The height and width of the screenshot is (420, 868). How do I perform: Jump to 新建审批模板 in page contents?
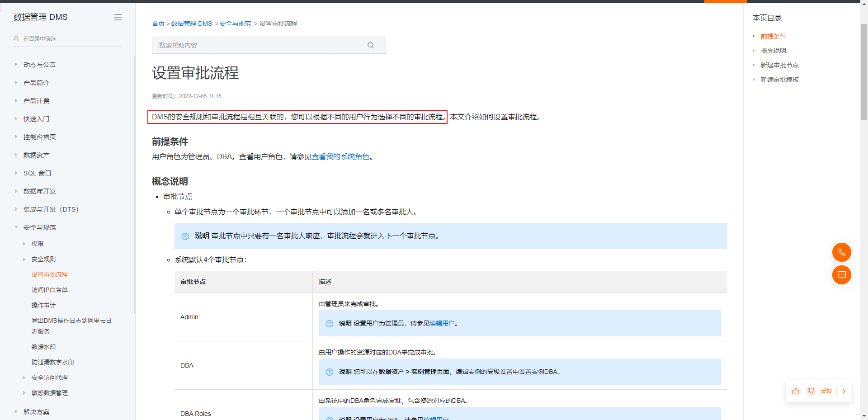(x=780, y=80)
